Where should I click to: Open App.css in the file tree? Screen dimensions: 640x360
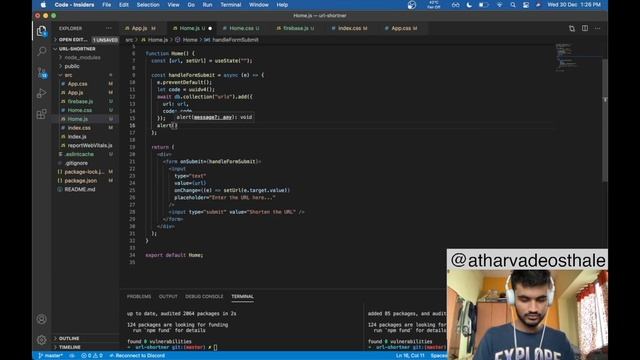pos(78,84)
